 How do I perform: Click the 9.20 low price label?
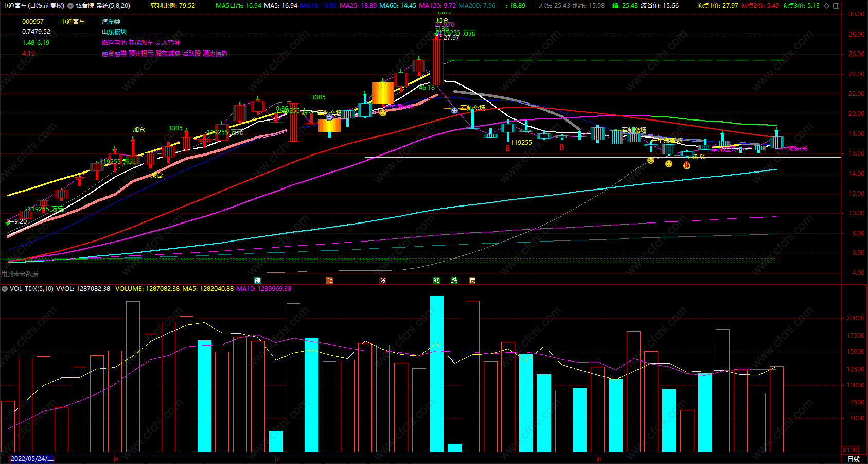pyautogui.click(x=21, y=221)
